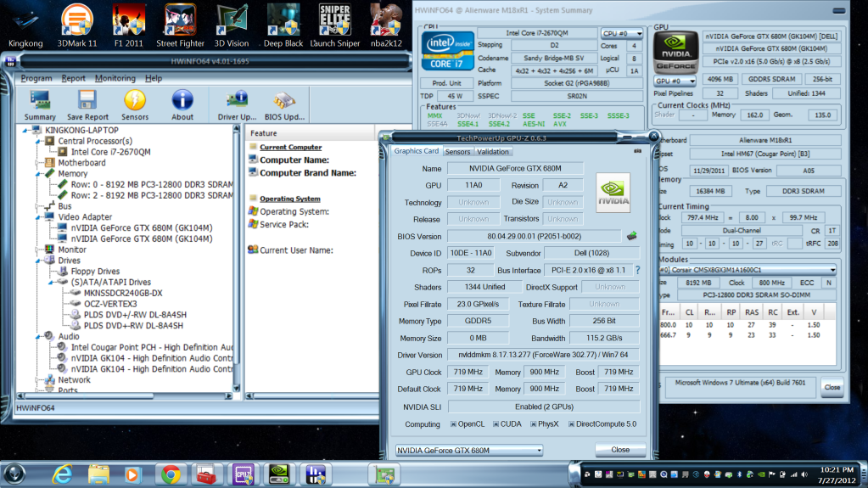This screenshot has height=488, width=868.
Task: Open 3D Vision desktop shortcut
Action: point(232,26)
